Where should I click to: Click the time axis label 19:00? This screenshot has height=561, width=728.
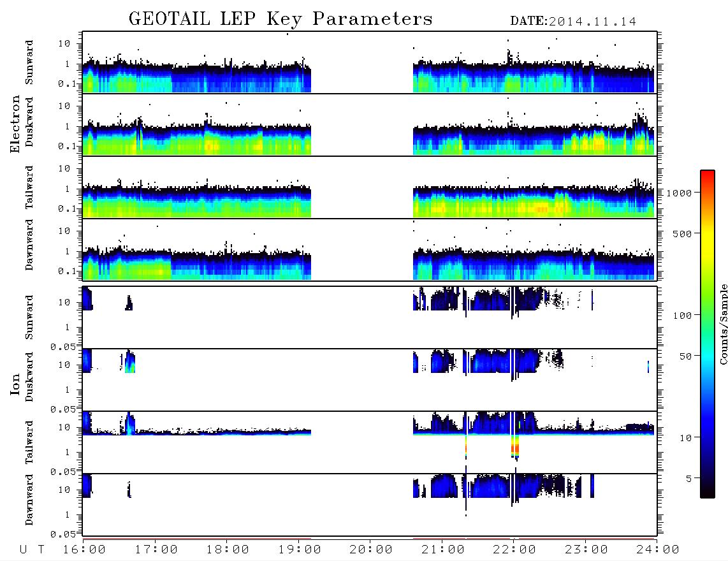point(300,550)
